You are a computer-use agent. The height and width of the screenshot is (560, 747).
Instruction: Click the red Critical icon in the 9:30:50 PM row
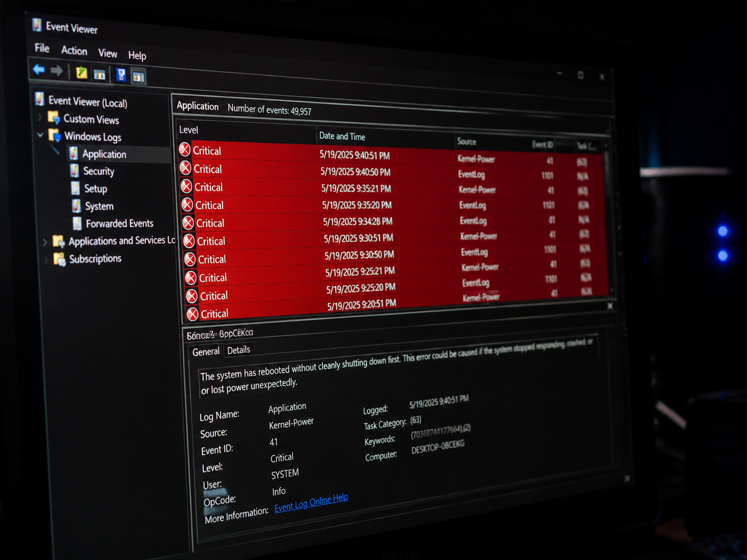[190, 259]
